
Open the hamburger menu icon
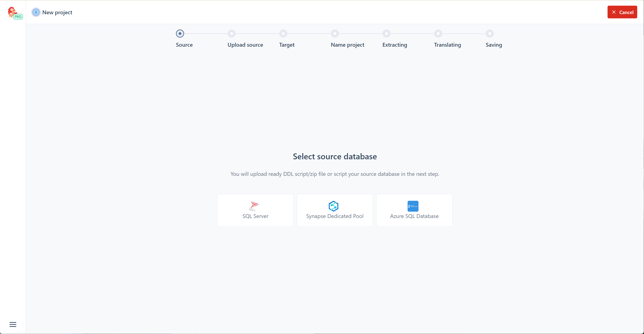point(13,324)
